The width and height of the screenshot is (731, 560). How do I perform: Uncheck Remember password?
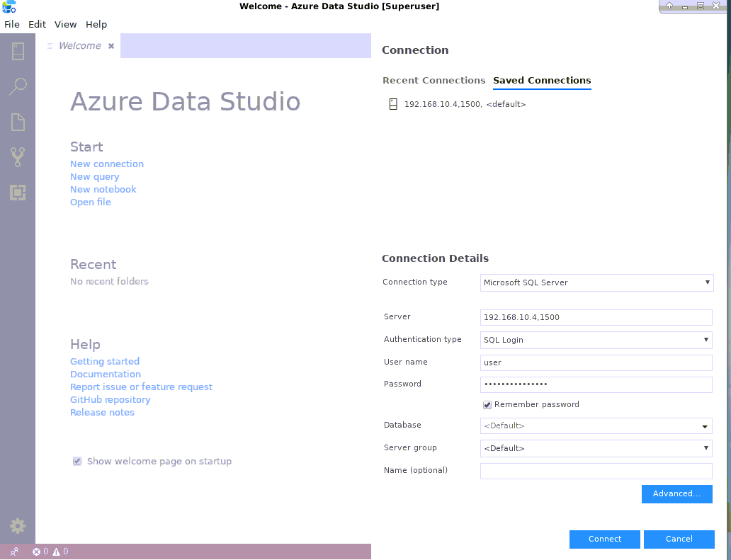487,404
